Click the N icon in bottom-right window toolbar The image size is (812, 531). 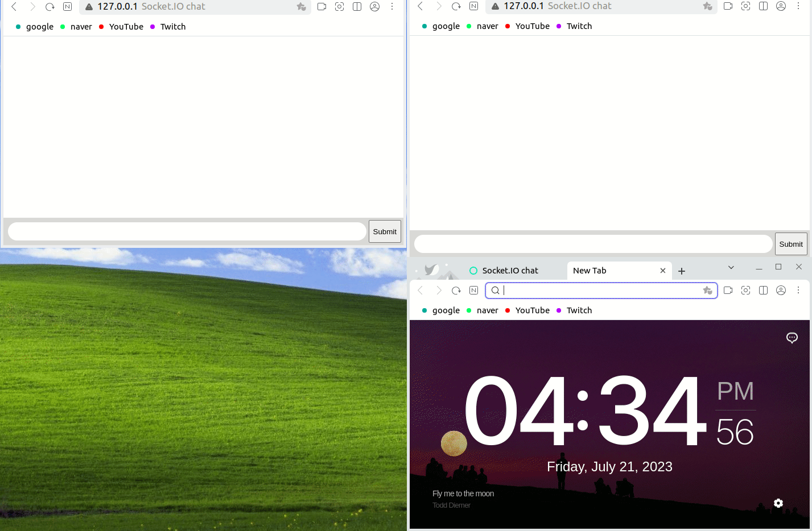(474, 291)
